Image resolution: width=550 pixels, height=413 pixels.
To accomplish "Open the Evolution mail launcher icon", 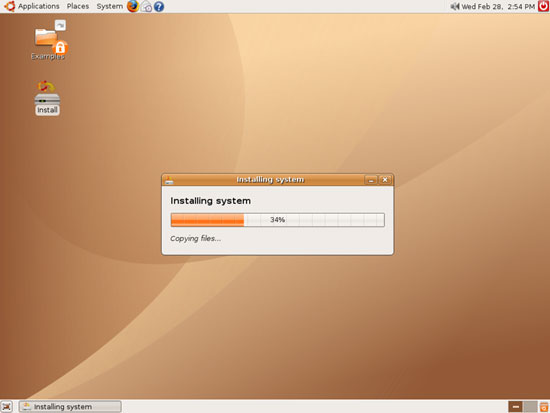I will [x=146, y=7].
